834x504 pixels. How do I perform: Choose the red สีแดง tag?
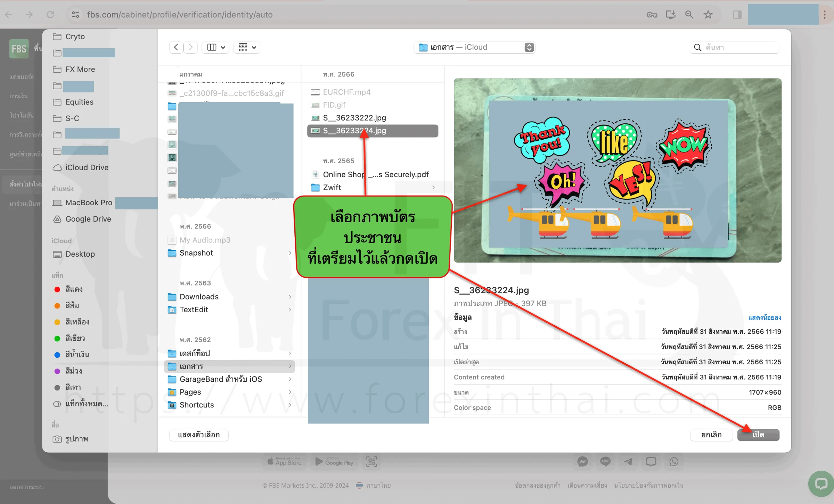74,289
